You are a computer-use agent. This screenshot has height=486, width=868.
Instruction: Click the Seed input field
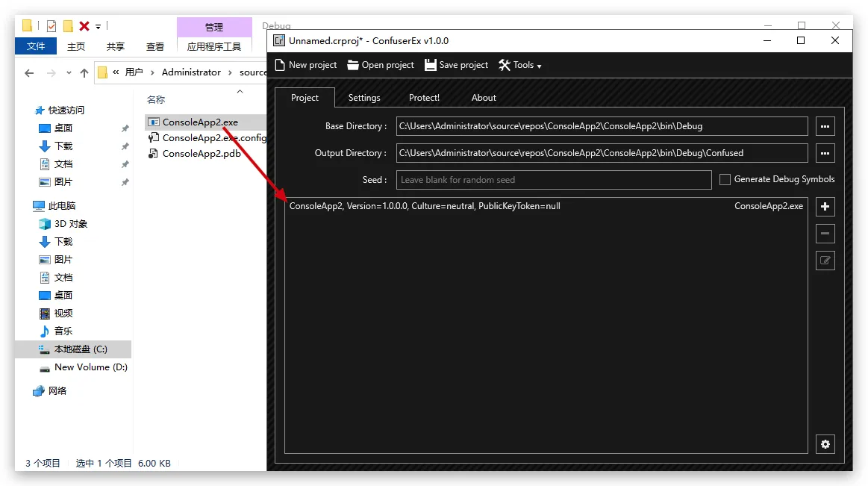click(553, 180)
